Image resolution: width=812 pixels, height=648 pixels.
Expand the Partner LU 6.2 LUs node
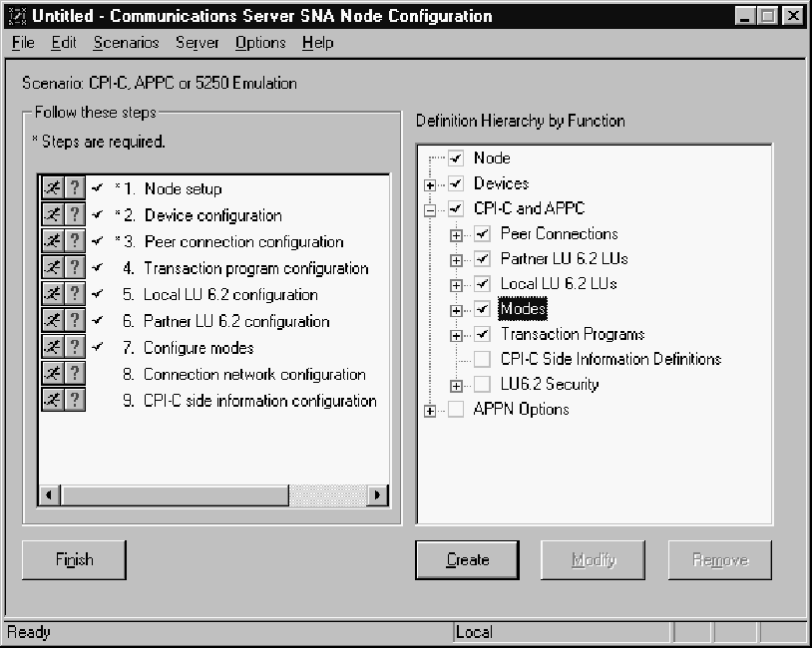point(456,260)
